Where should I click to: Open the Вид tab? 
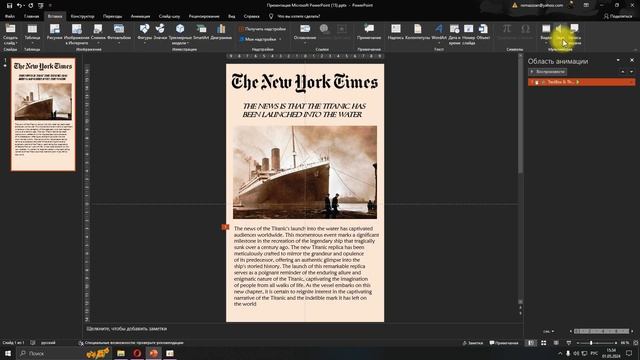tap(231, 16)
